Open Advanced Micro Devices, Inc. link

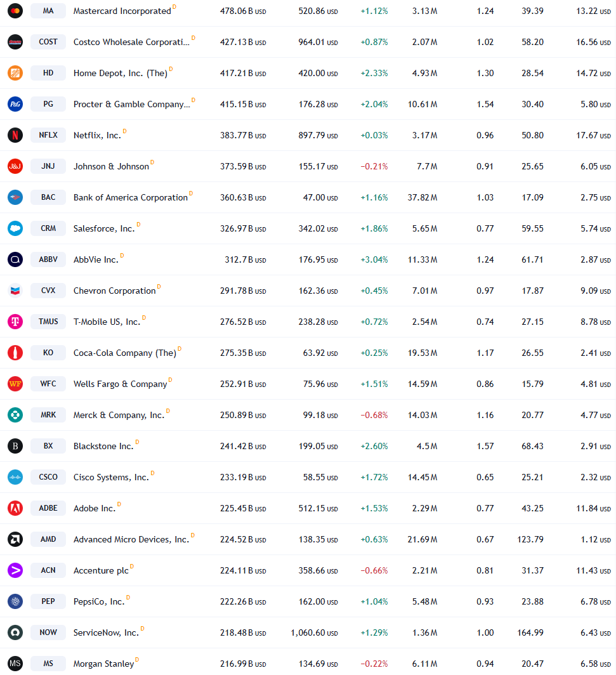pos(131,539)
